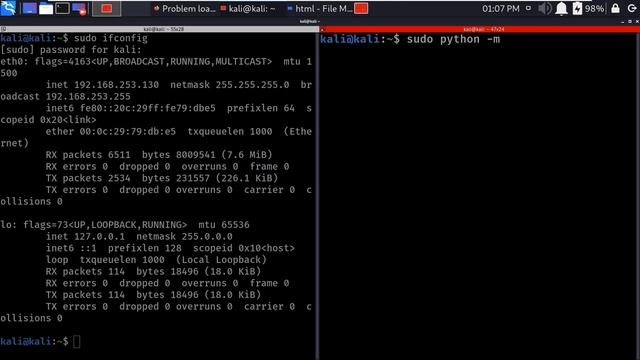Click the 'mtu 65536' value

click(x=224, y=225)
